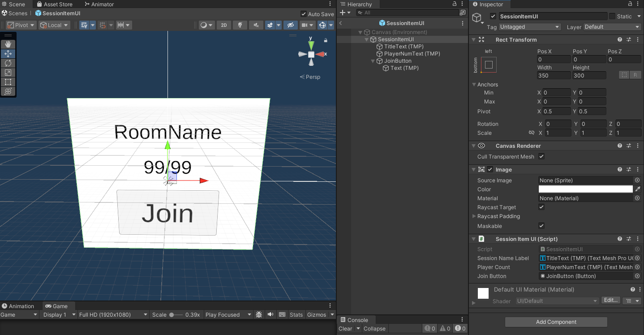Open Source Image object picker
This screenshot has width=644, height=335.
[637, 180]
